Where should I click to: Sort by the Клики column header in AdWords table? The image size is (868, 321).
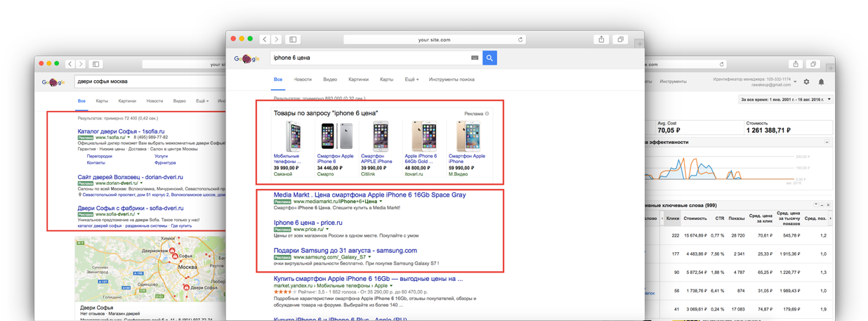pos(673,218)
